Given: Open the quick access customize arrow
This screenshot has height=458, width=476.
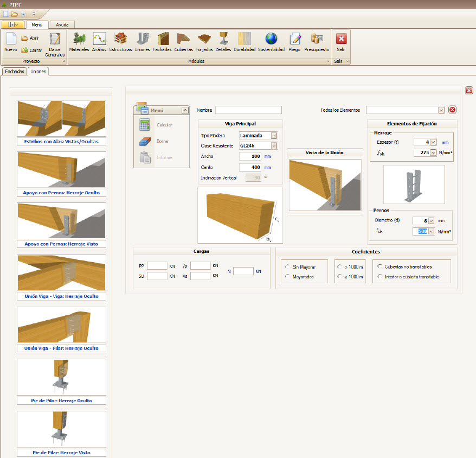Looking at the screenshot, I should pyautogui.click(x=34, y=14).
